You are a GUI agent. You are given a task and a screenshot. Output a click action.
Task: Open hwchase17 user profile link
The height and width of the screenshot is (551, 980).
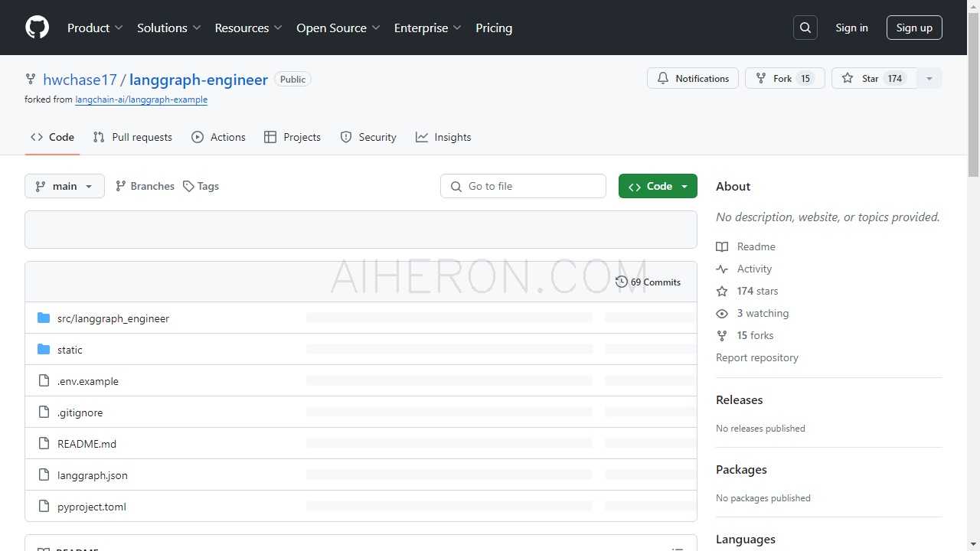(x=80, y=80)
